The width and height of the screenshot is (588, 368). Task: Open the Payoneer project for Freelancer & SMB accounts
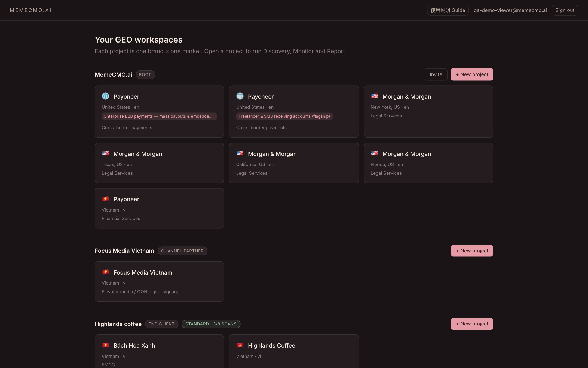coord(261,97)
